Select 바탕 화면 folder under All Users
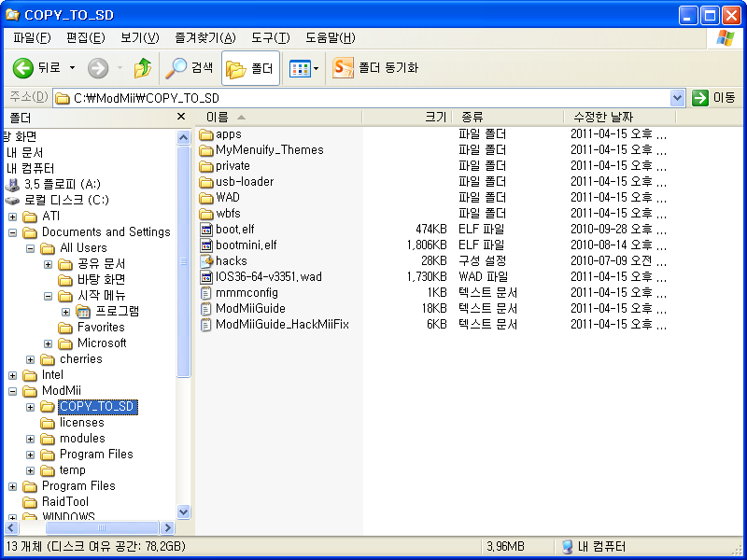Viewport: 747px width, 560px height. pyautogui.click(x=92, y=280)
